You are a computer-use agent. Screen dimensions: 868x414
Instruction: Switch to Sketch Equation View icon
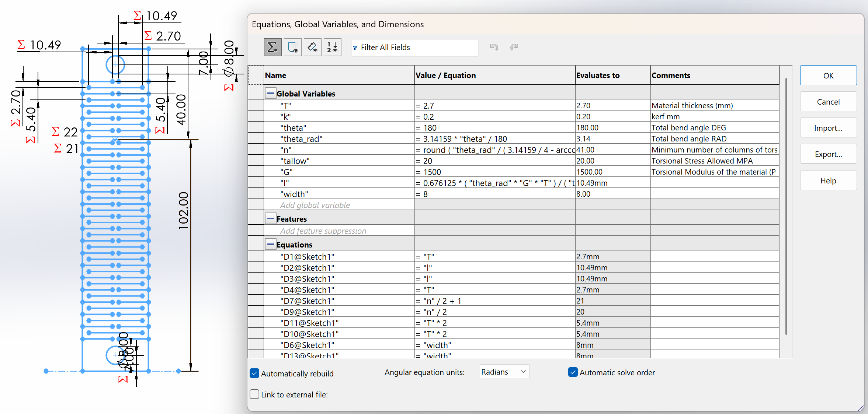(293, 47)
